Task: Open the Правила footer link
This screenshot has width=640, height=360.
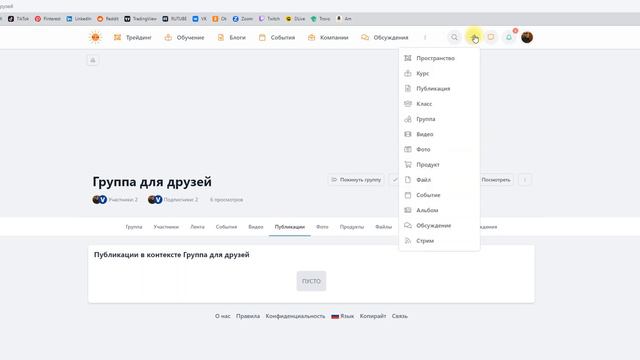Action: [x=248, y=316]
